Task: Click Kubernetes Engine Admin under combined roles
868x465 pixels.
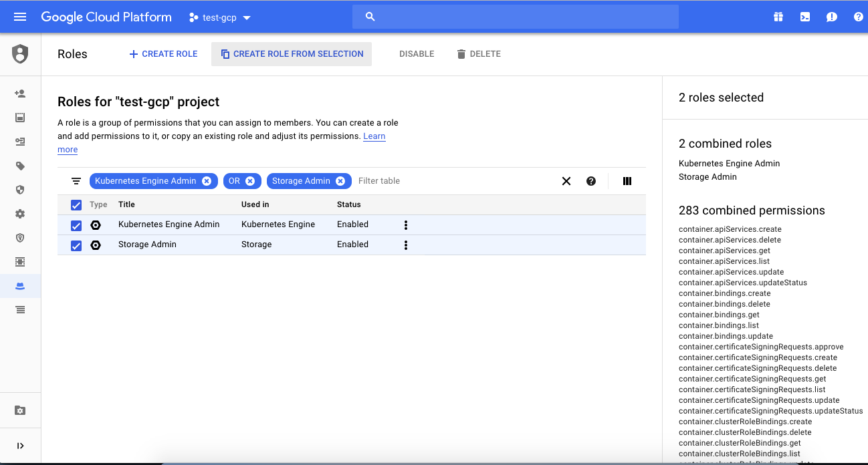Action: tap(730, 164)
